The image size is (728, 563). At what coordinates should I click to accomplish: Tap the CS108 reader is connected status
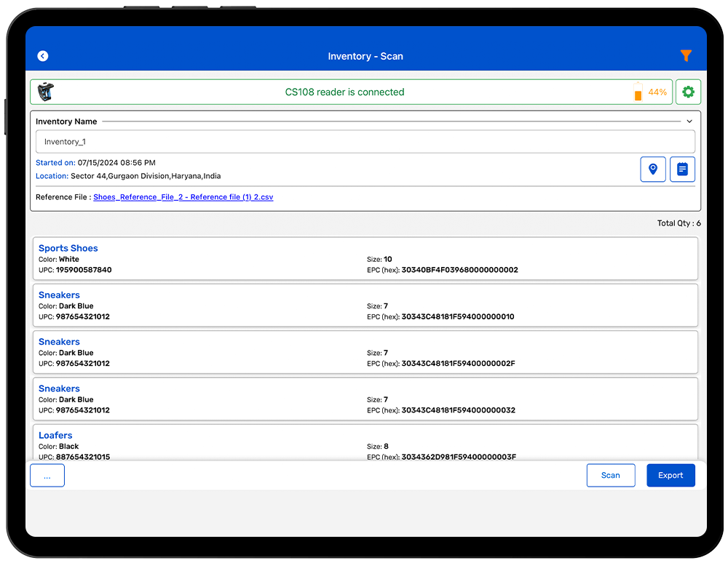[x=344, y=92]
